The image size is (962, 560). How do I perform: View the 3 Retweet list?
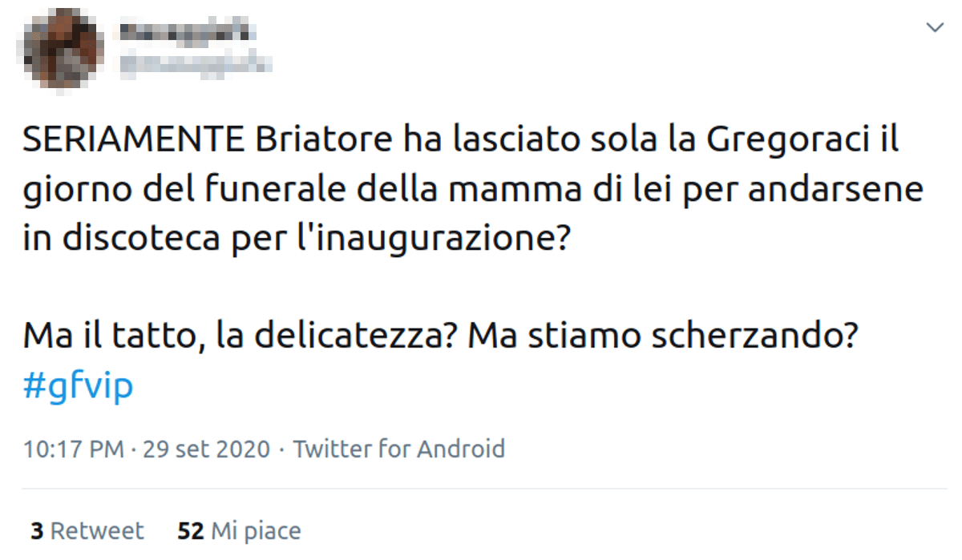click(x=87, y=530)
